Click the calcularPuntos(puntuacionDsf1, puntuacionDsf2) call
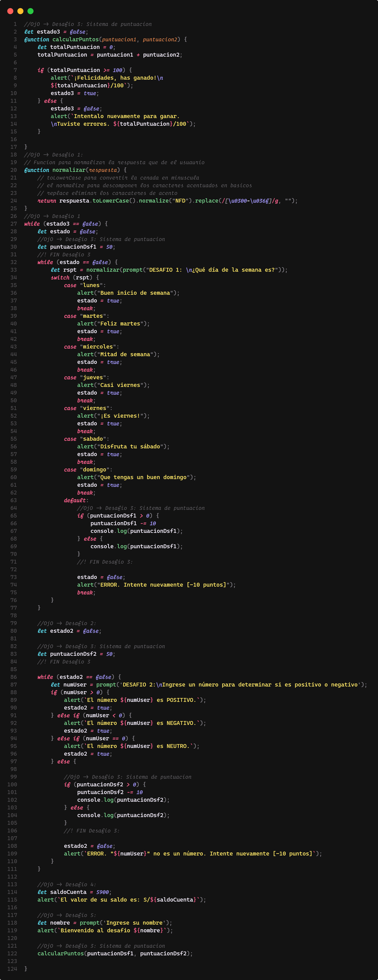 pyautogui.click(x=115, y=954)
